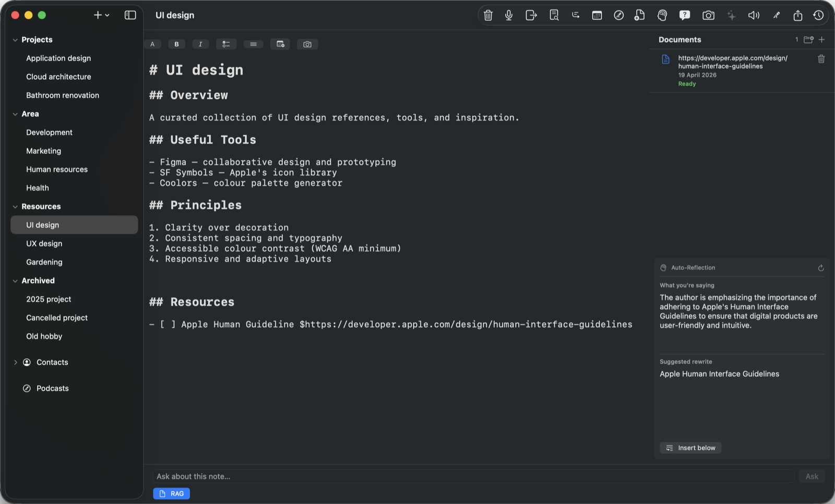Collapse the Projects section
Viewport: 835px width, 504px height.
[x=15, y=40]
